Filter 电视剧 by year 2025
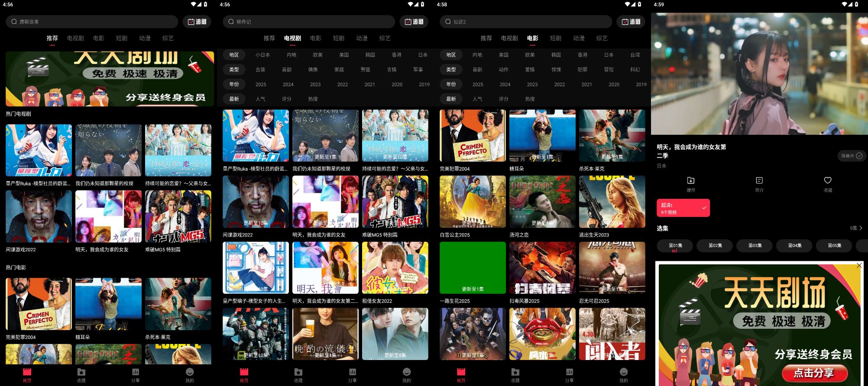Screen dimensions: 868x386 tap(261, 84)
